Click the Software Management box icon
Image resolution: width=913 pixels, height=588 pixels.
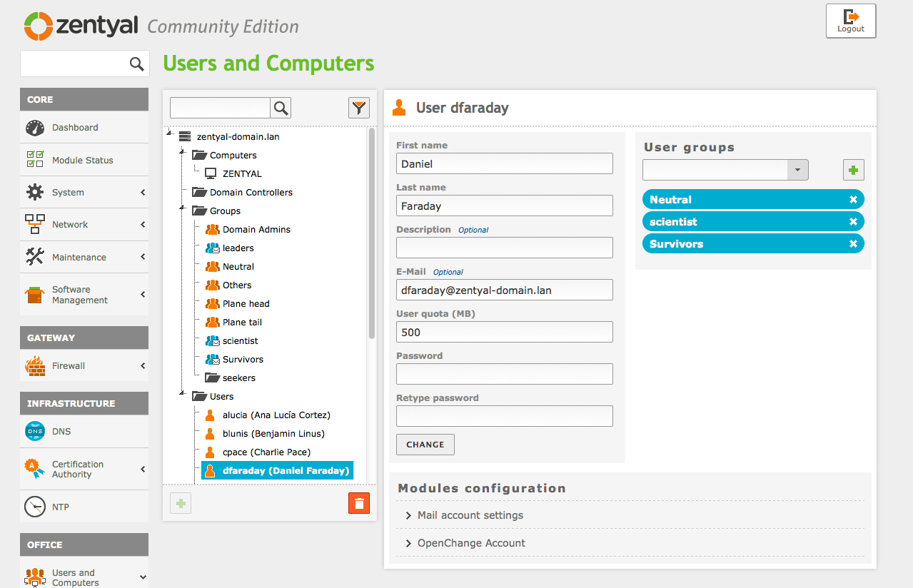click(x=35, y=295)
